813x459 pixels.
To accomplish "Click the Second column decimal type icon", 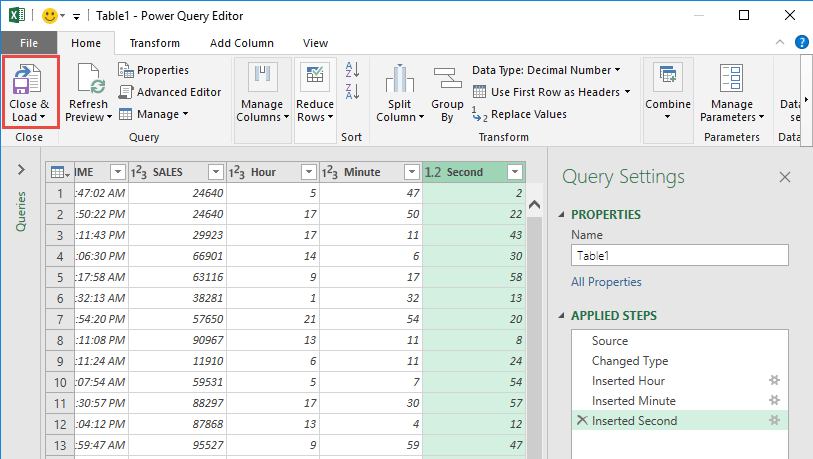I will (433, 172).
